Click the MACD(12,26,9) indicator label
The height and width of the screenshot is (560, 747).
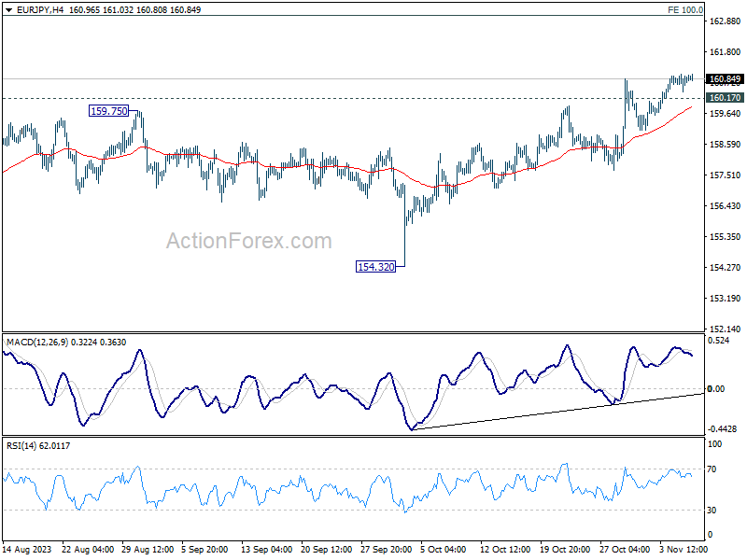(66, 342)
